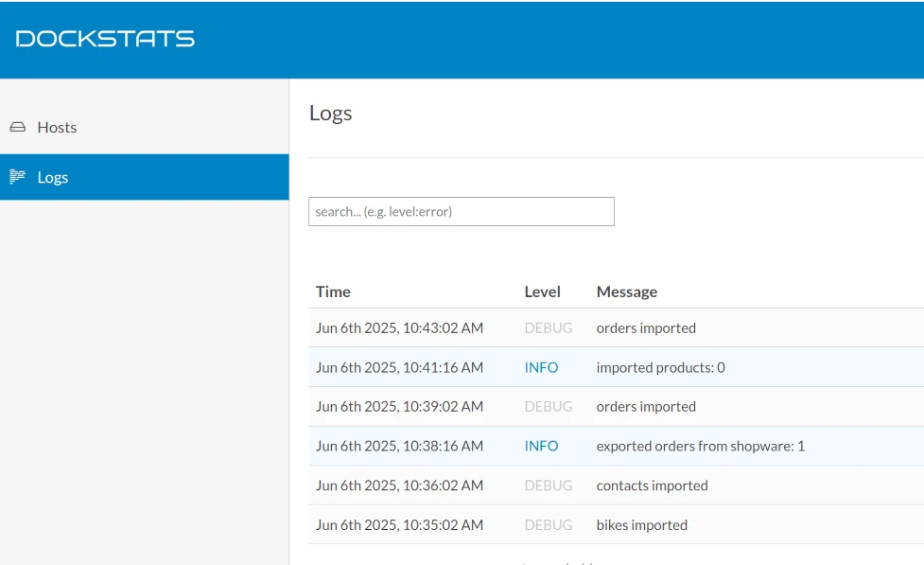Select timestamp Jun 6th 2025, 10:36:02 AM

pos(399,486)
